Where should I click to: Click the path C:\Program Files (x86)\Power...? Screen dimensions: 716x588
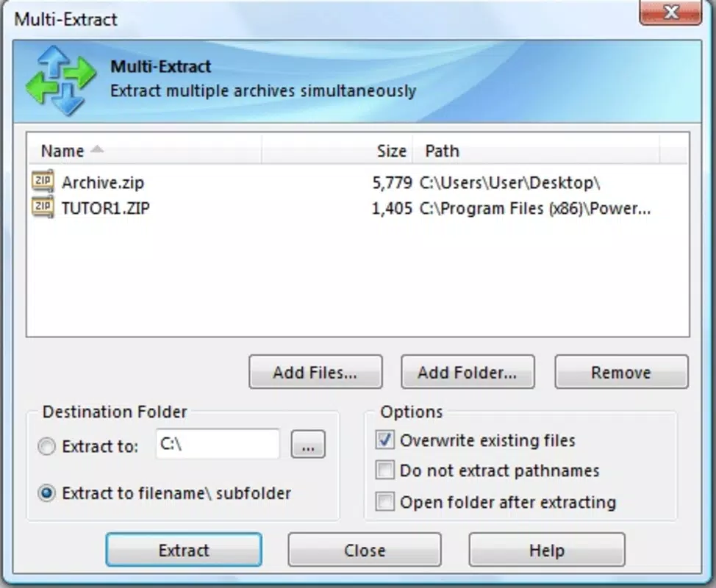tap(534, 209)
